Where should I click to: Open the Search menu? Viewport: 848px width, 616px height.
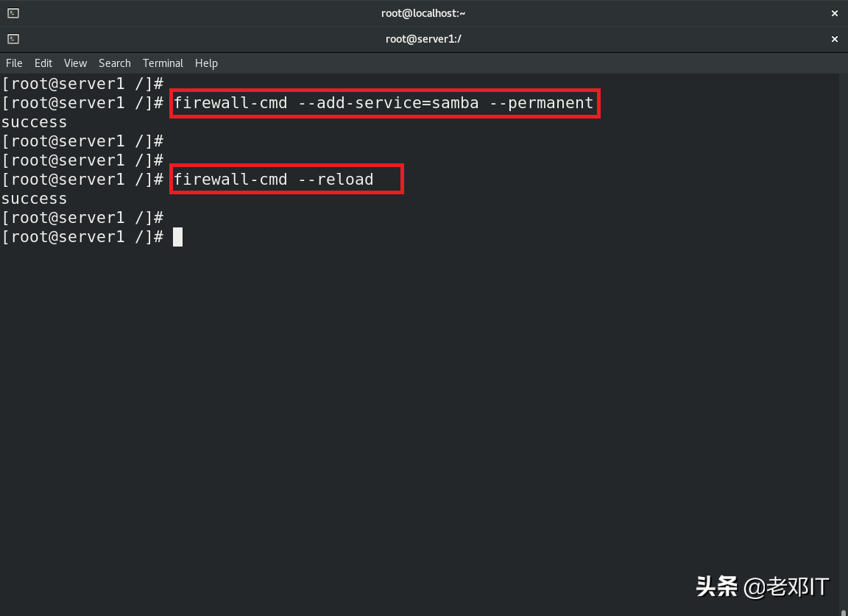(x=115, y=63)
